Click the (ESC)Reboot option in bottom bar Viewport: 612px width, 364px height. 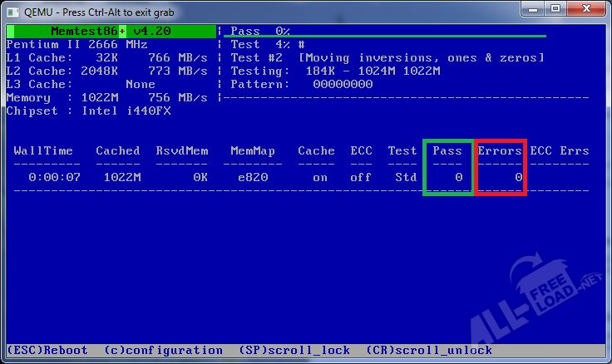[47, 350]
